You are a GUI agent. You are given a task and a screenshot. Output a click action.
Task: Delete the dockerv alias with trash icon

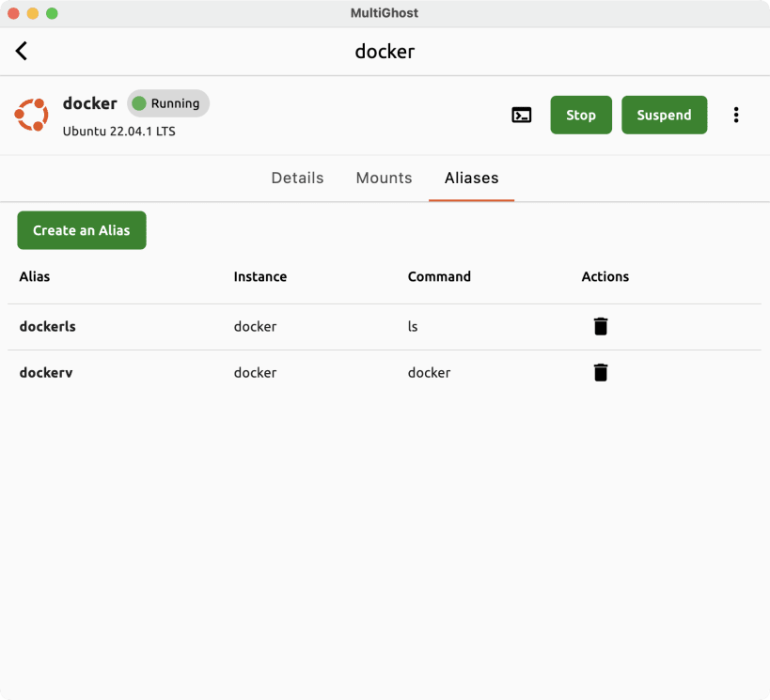(x=601, y=373)
